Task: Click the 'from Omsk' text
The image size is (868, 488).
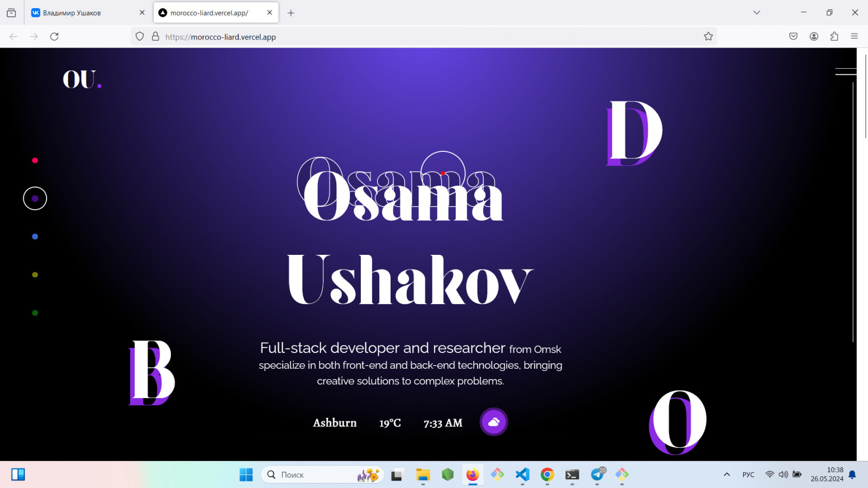Action: tap(535, 349)
